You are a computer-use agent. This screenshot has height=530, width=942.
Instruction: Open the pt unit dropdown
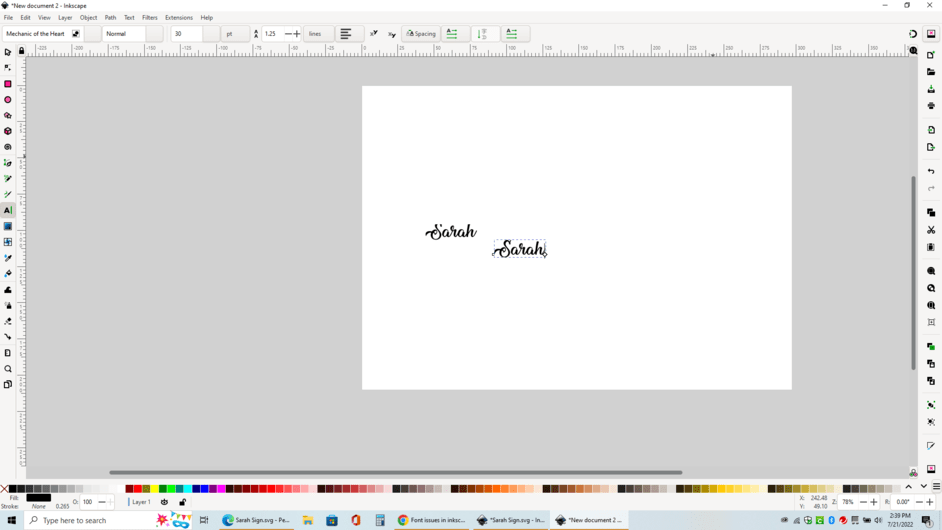tap(235, 34)
